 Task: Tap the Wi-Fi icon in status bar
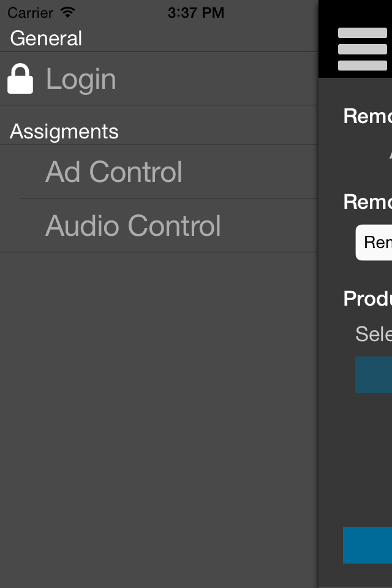(68, 12)
